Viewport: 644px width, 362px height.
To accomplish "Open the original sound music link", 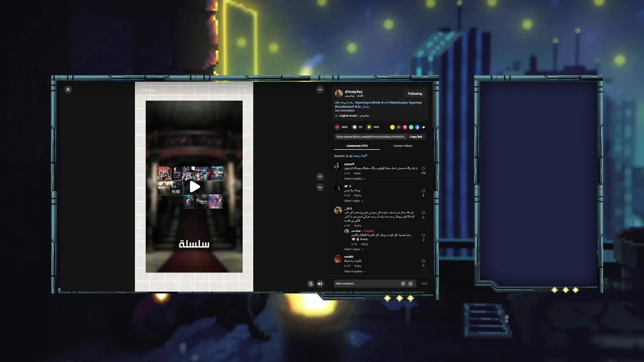I will (x=355, y=116).
